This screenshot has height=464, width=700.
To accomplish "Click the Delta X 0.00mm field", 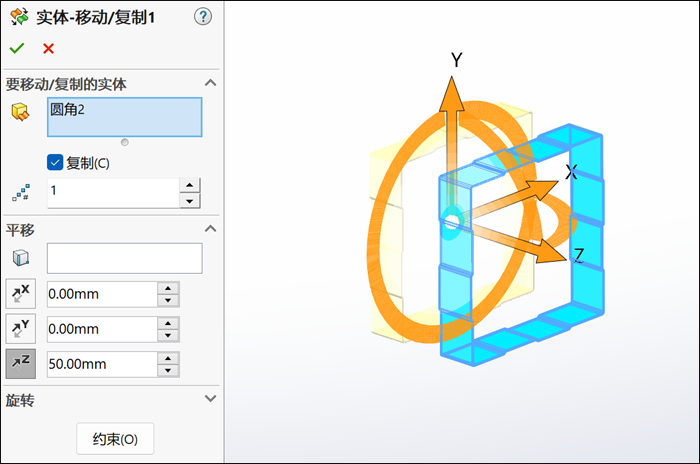I will (102, 294).
